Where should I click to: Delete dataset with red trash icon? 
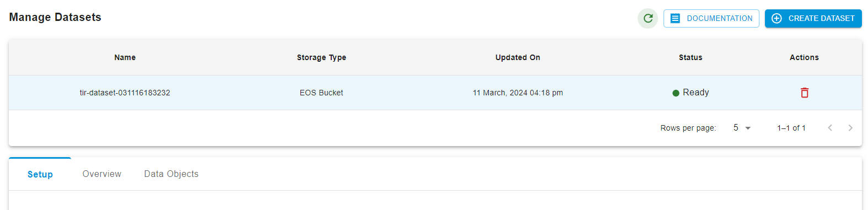(804, 93)
